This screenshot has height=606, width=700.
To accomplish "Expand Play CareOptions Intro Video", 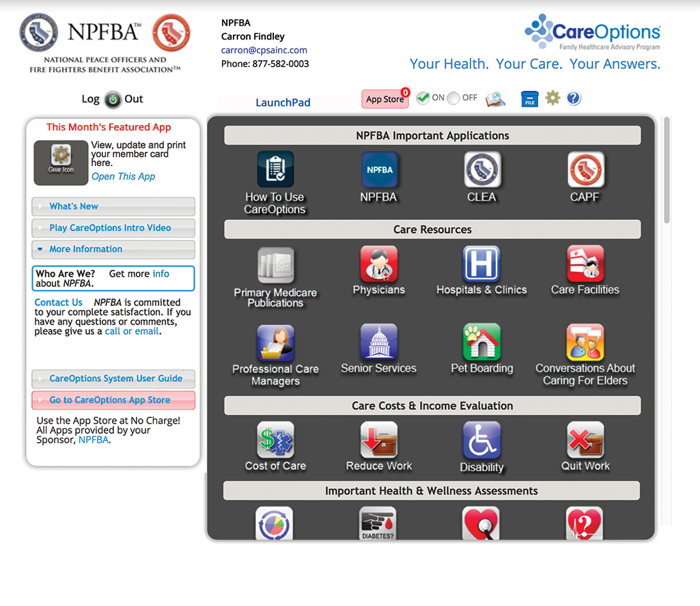I will click(x=113, y=228).
